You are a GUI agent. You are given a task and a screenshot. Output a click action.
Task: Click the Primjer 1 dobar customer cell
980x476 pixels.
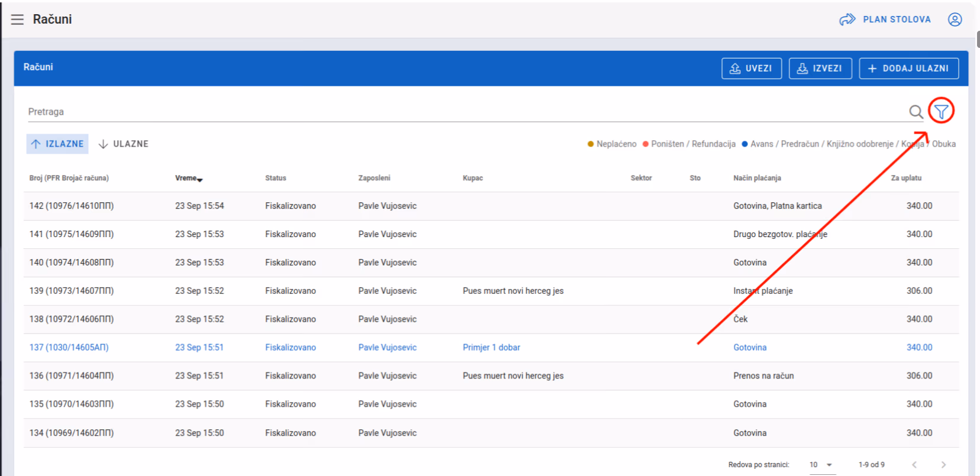point(491,348)
